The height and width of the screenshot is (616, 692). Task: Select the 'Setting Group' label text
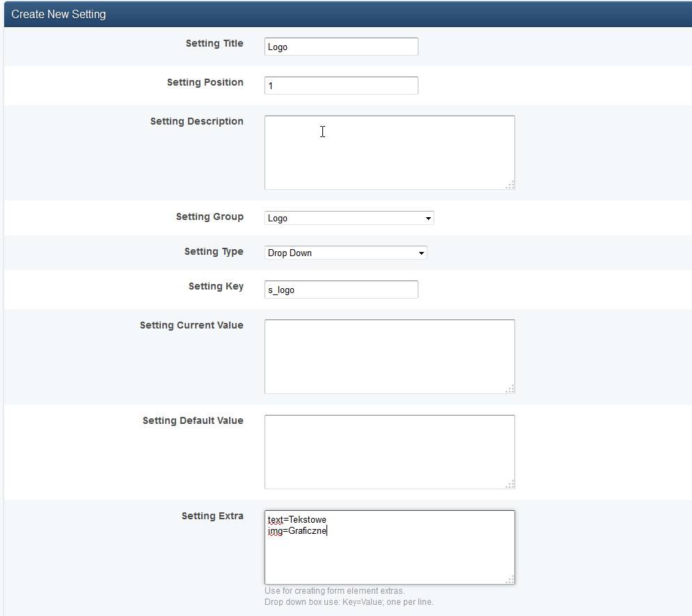(210, 216)
